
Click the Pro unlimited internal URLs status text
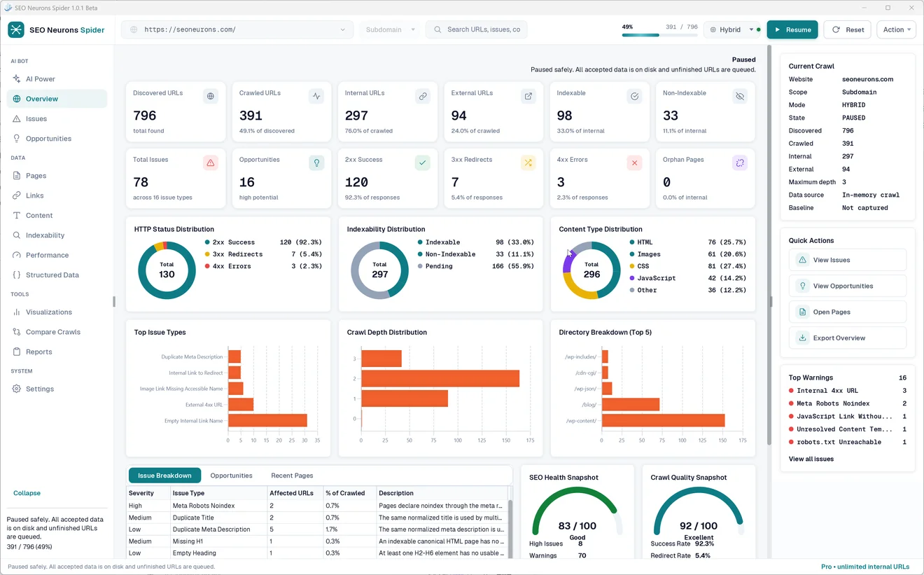click(x=865, y=567)
